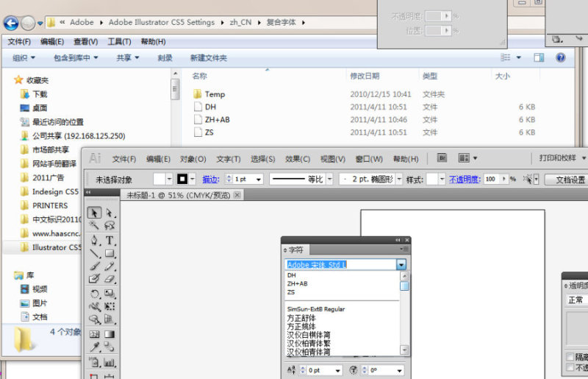The width and height of the screenshot is (588, 379).
Task: Select the Pencil tool
Action: pos(110,266)
